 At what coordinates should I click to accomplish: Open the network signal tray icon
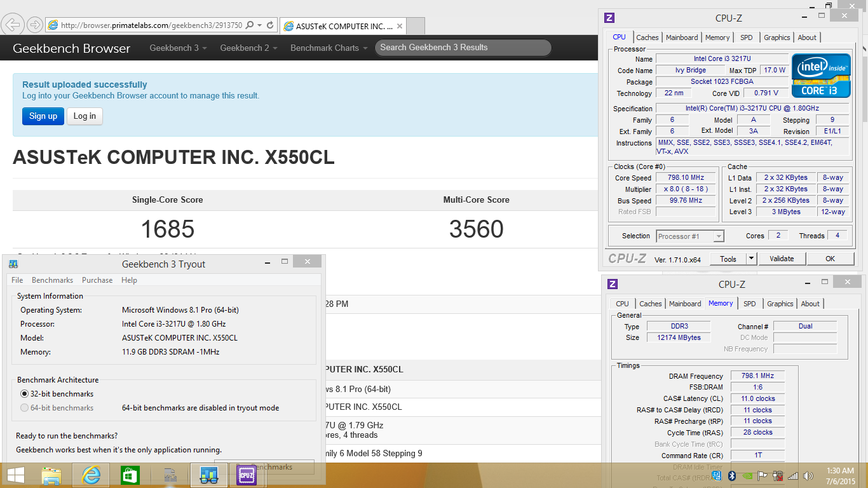[x=793, y=475]
